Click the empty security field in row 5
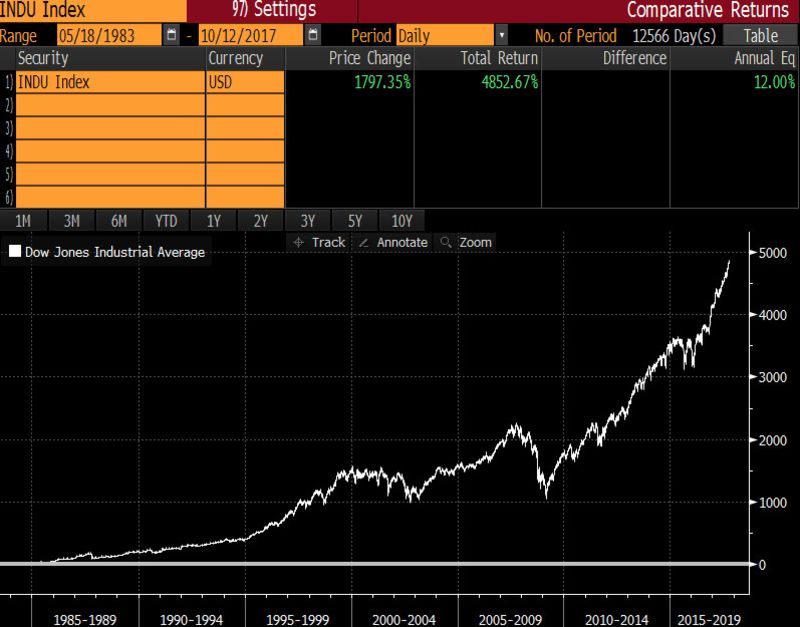 pos(110,174)
